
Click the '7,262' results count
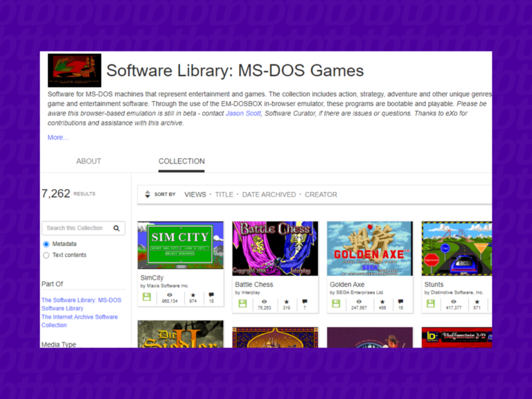click(55, 193)
